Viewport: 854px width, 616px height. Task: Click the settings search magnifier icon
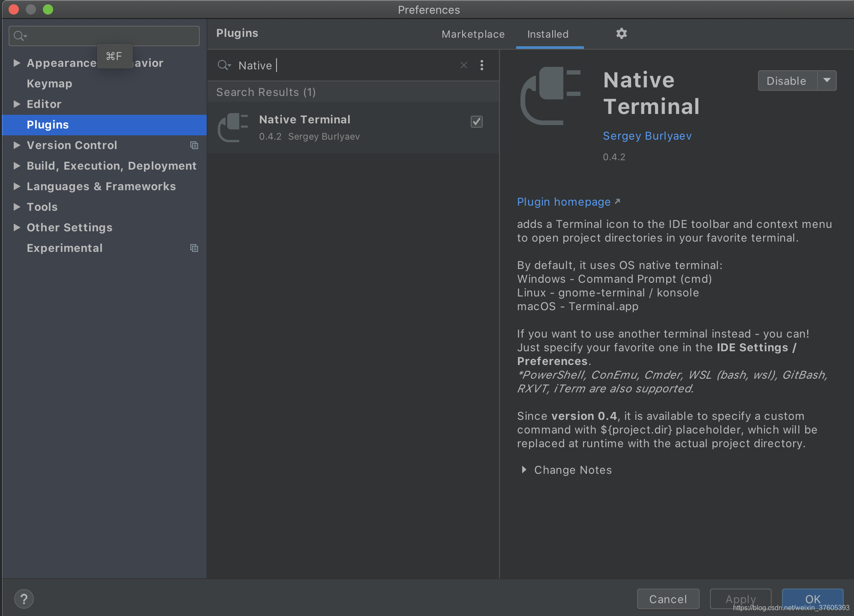19,36
